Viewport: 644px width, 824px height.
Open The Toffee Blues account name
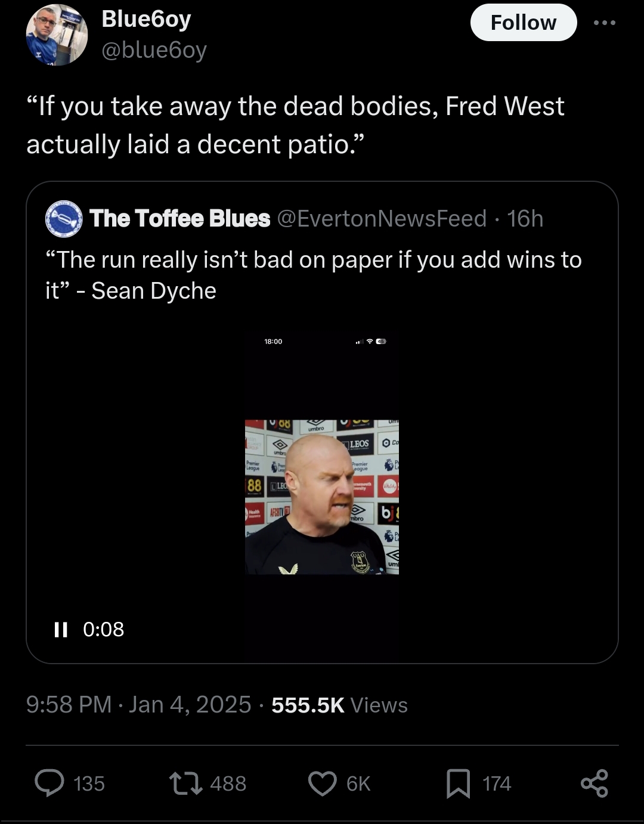pos(179,219)
